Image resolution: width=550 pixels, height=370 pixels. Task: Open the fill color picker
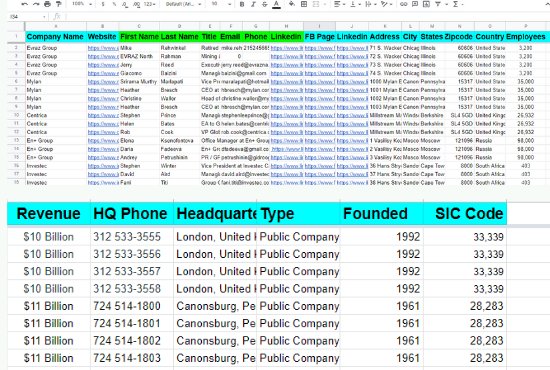click(x=291, y=4)
